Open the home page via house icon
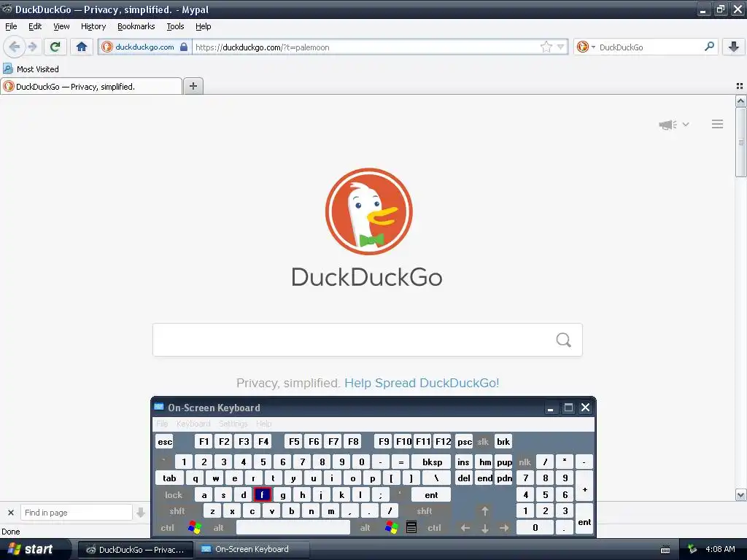The width and height of the screenshot is (747, 560). click(x=82, y=47)
